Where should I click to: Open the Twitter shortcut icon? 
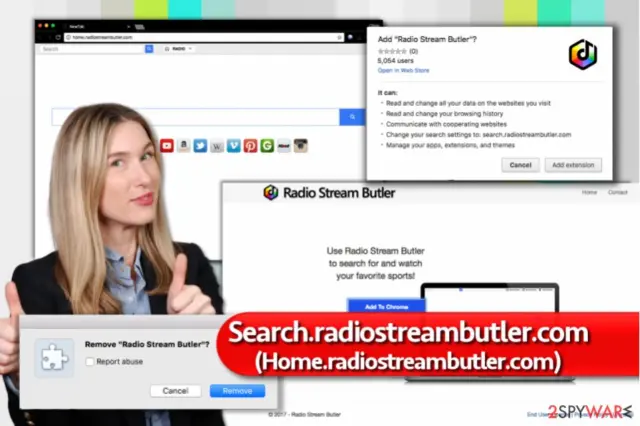pyautogui.click(x=200, y=146)
